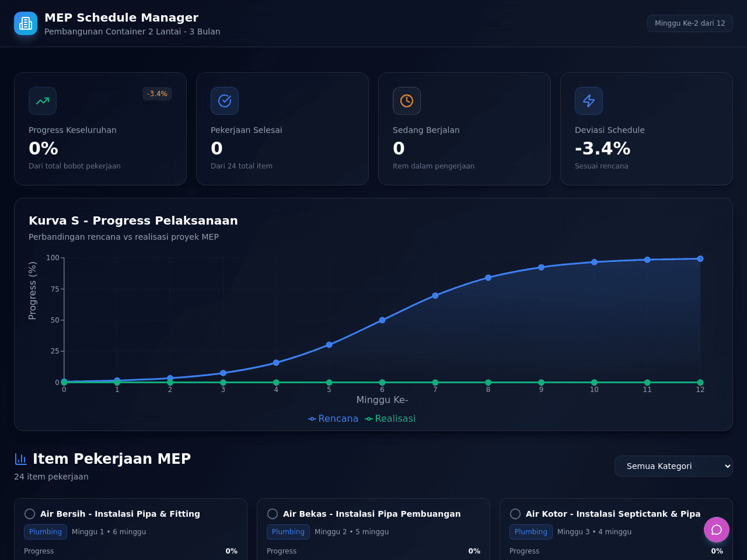Click 'Progress Keseluruhan' card label

coord(72,130)
